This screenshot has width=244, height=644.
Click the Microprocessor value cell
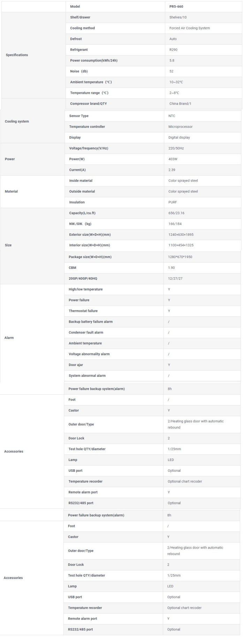click(x=180, y=127)
